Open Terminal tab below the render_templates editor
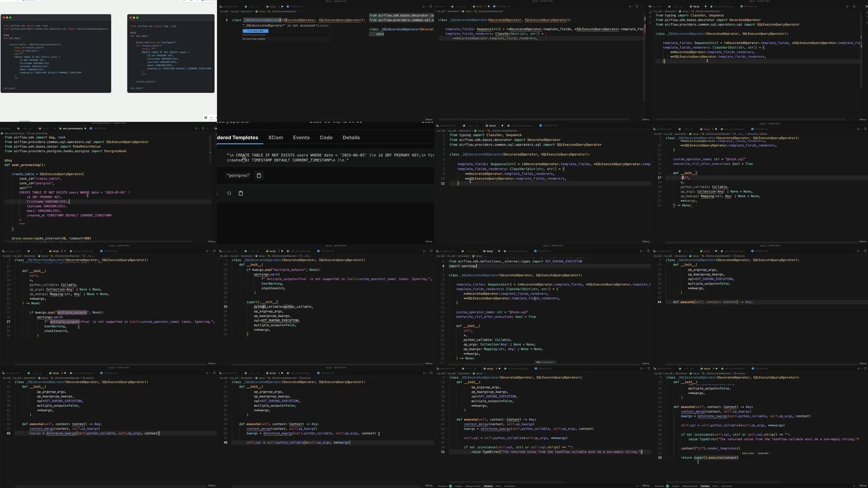The width and height of the screenshot is (868, 488). click(x=705, y=486)
